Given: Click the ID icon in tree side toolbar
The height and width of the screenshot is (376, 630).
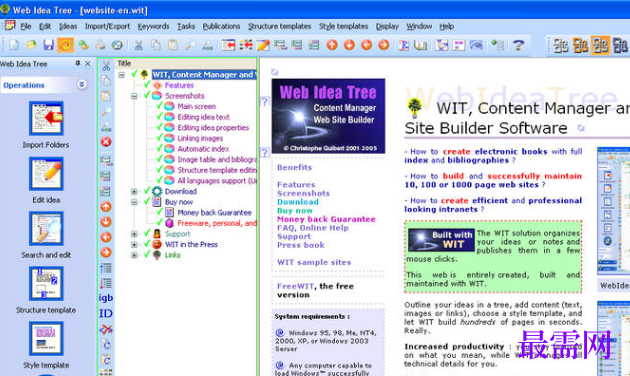Looking at the screenshot, I should (x=106, y=313).
